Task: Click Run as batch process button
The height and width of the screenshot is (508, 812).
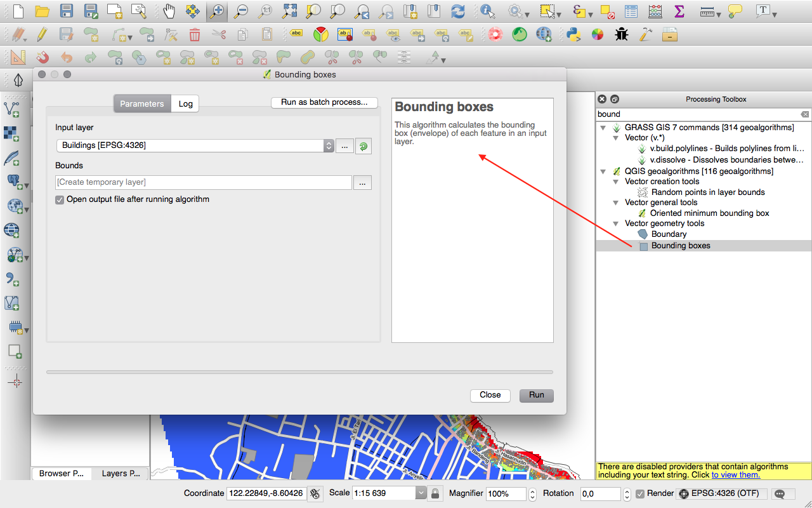Action: pos(324,102)
